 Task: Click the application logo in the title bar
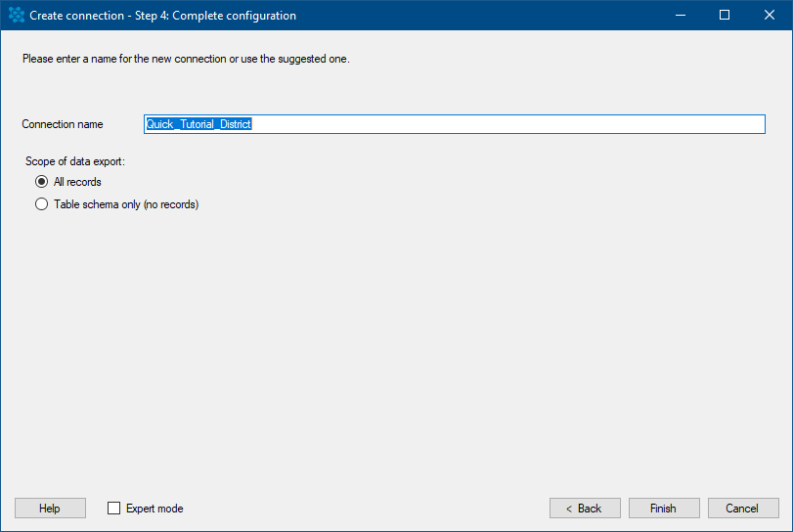(x=17, y=15)
